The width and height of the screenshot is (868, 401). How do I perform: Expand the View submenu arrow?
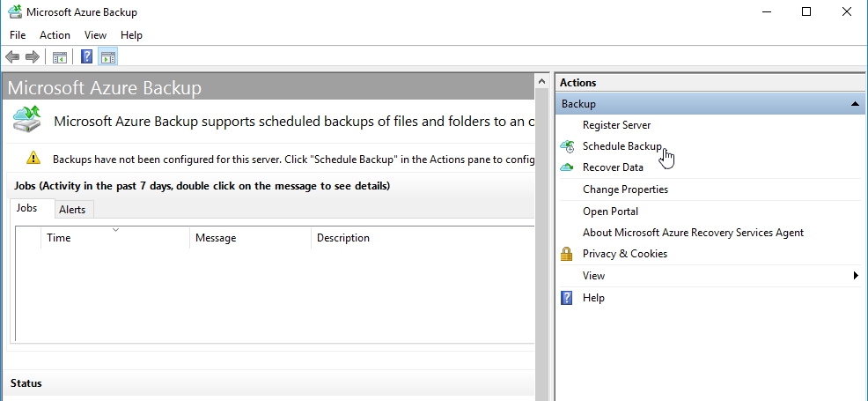coord(856,276)
